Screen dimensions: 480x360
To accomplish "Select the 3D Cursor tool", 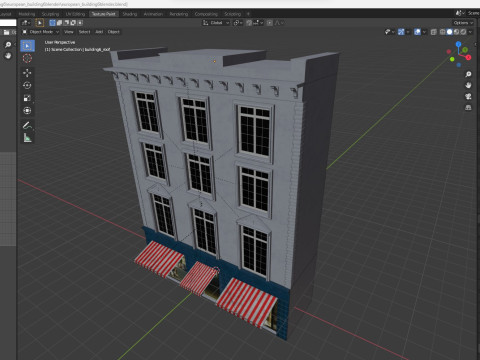I will (27, 58).
